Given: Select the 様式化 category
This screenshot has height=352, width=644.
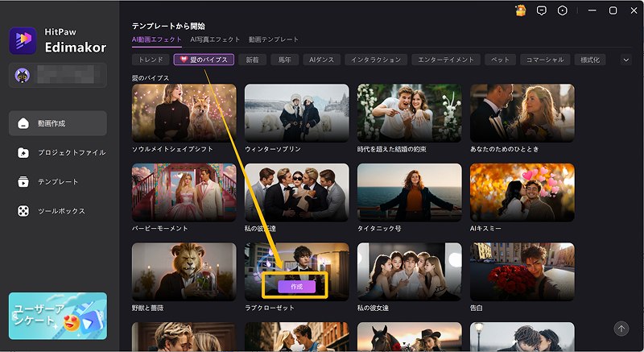Looking at the screenshot, I should tap(590, 60).
